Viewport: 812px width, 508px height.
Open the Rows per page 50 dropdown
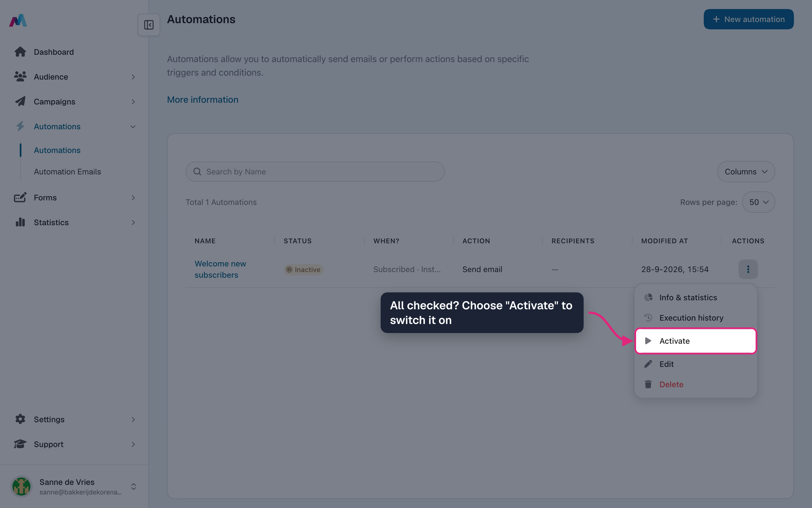[x=758, y=202]
